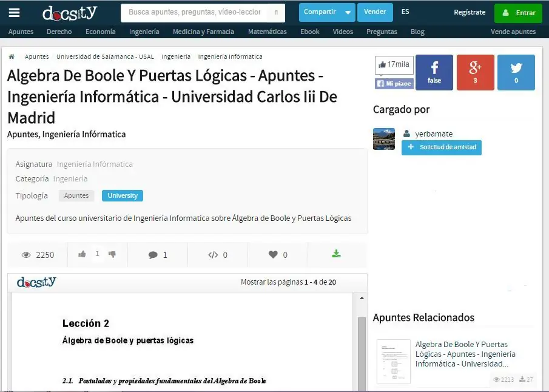Viewport: 549px width, 392px height.
Task: Change language ES selector
Action: pyautogui.click(x=405, y=12)
